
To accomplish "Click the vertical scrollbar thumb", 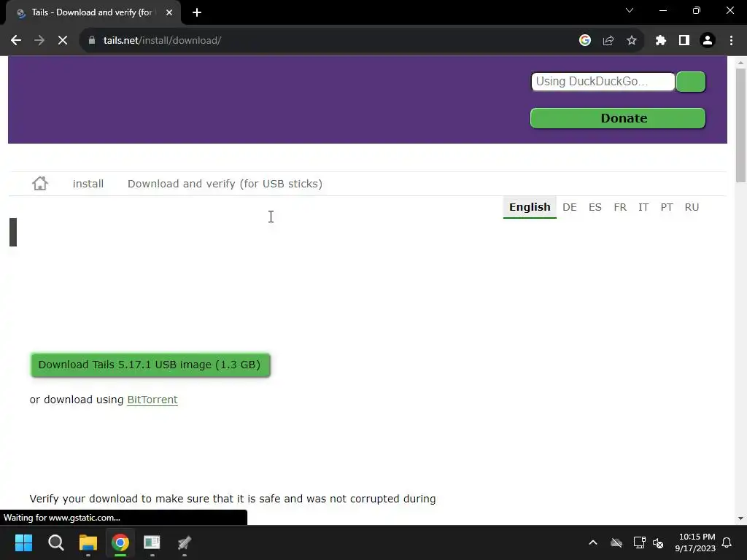I will click(x=740, y=125).
